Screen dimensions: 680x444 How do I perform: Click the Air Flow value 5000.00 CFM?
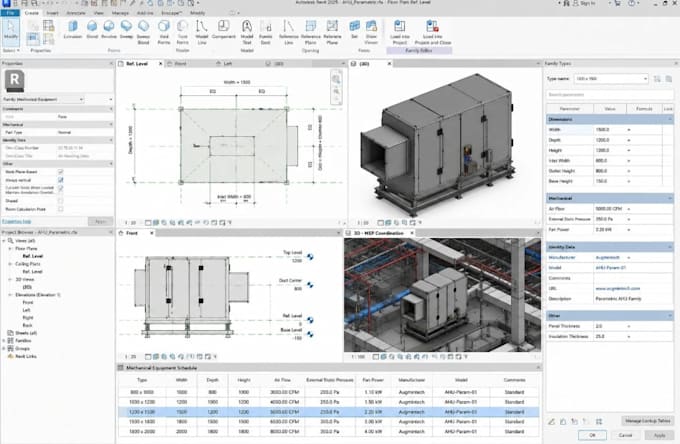click(x=610, y=209)
